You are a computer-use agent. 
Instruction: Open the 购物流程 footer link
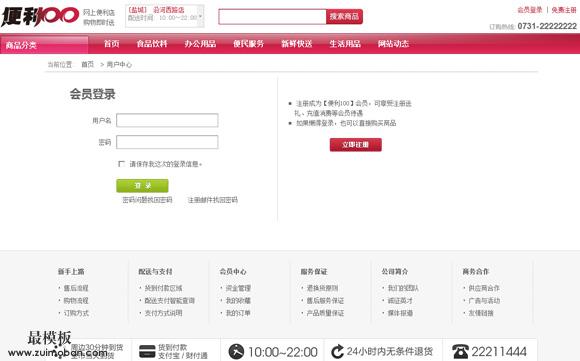pos(76,300)
